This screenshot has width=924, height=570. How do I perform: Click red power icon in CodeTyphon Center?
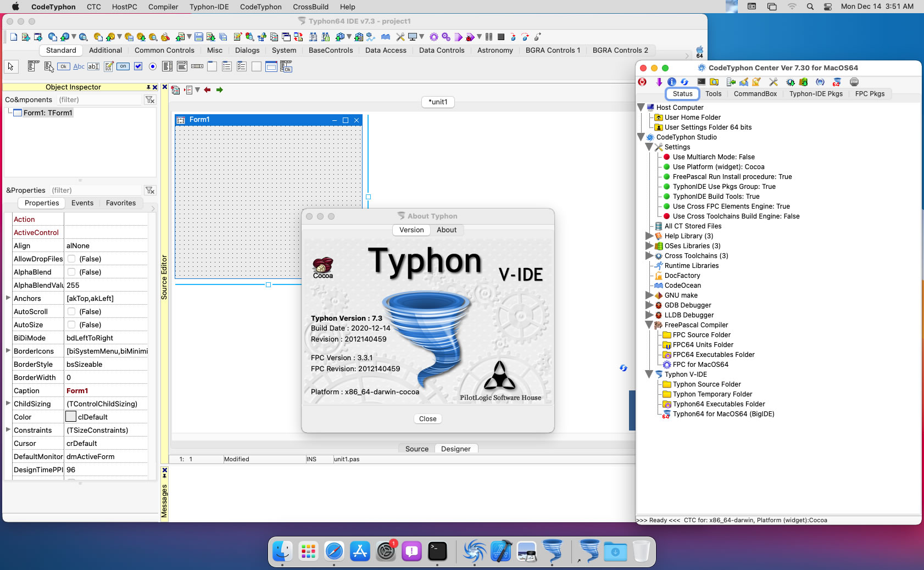(642, 82)
